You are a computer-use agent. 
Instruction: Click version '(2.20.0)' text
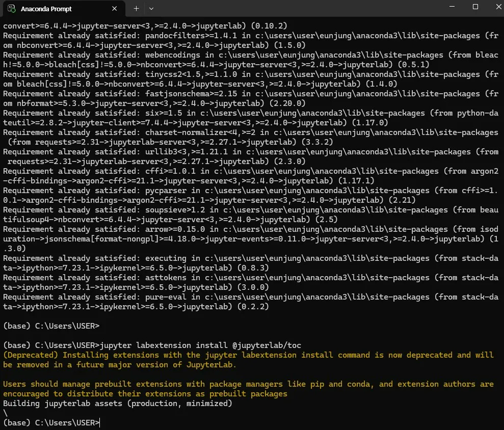click(287, 103)
